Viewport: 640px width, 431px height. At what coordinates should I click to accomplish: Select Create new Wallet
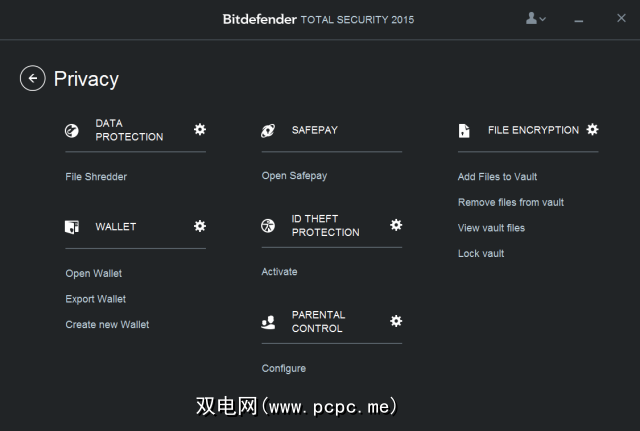coord(107,324)
